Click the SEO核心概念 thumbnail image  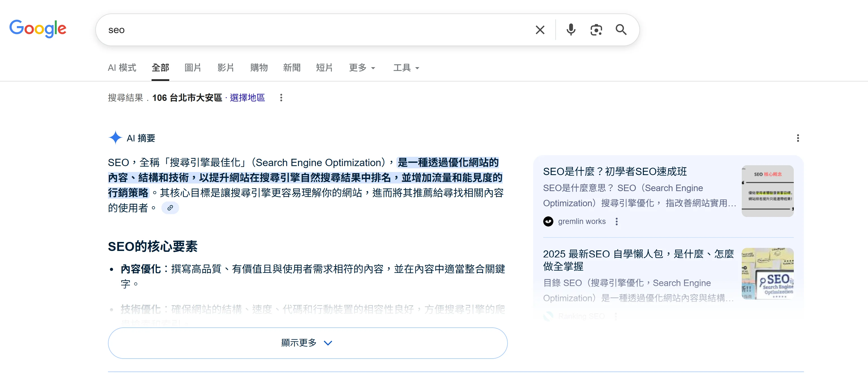click(767, 191)
